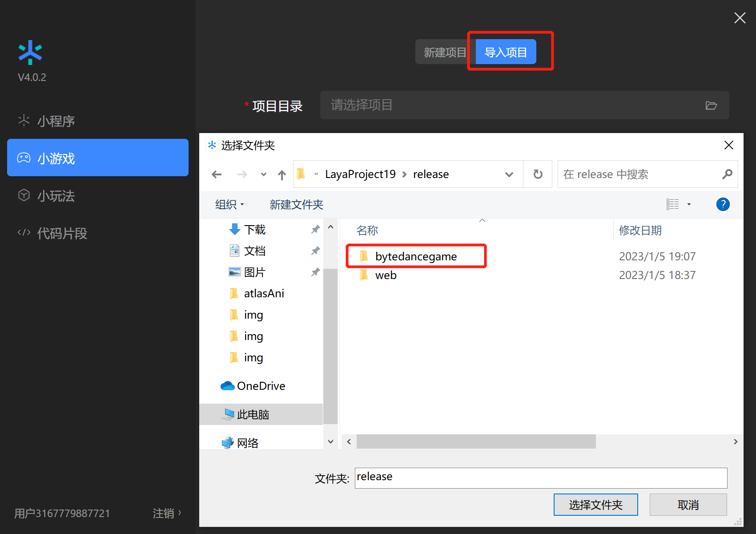The image size is (756, 534).
Task: Click the 文件夹 name input field
Action: [540, 477]
